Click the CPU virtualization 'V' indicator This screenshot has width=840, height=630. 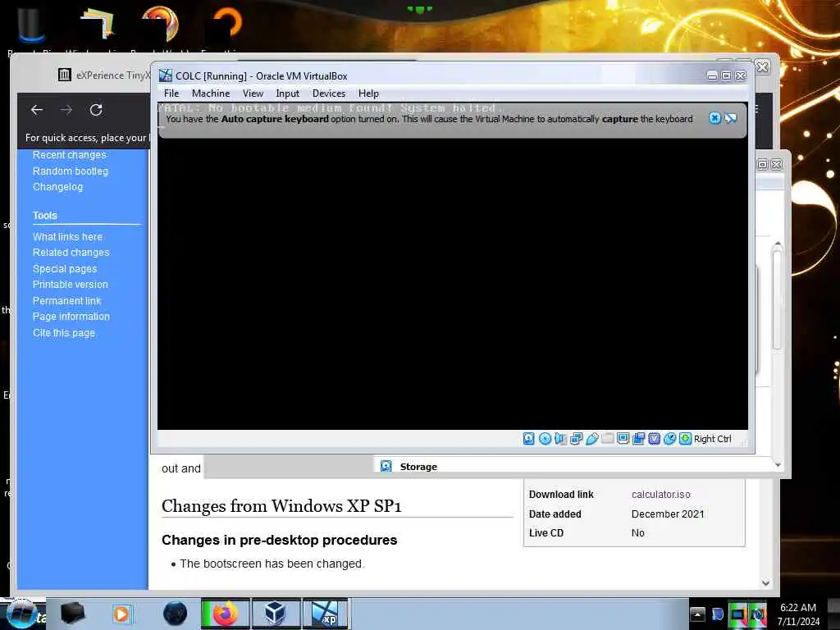point(654,439)
